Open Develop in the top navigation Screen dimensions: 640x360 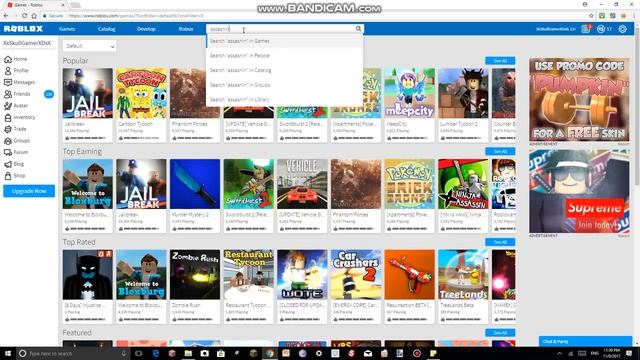pos(146,29)
